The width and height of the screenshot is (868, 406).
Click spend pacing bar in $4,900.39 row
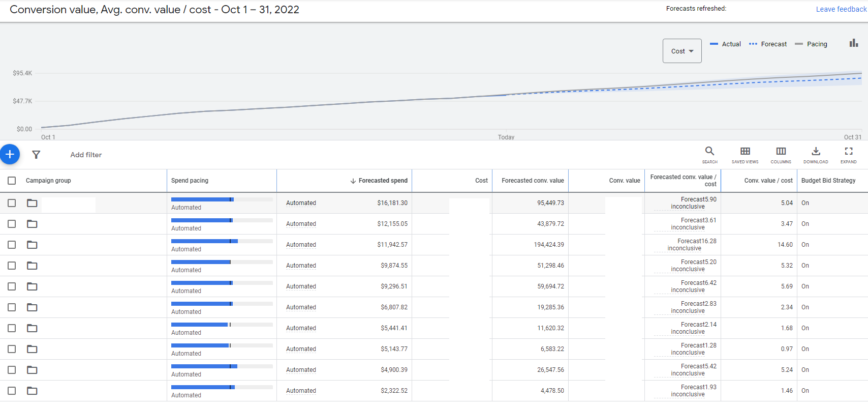[x=222, y=366]
